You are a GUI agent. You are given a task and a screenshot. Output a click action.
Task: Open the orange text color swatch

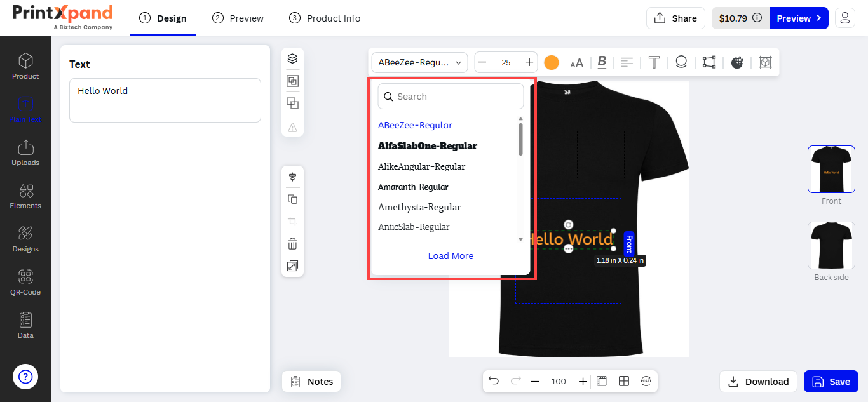click(x=552, y=62)
